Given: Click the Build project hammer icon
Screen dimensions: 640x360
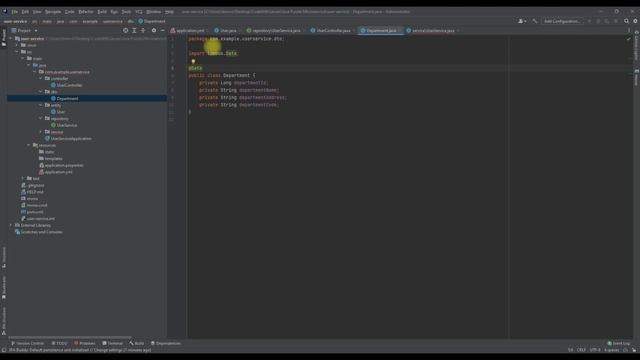Looking at the screenshot, I should click(x=535, y=21).
